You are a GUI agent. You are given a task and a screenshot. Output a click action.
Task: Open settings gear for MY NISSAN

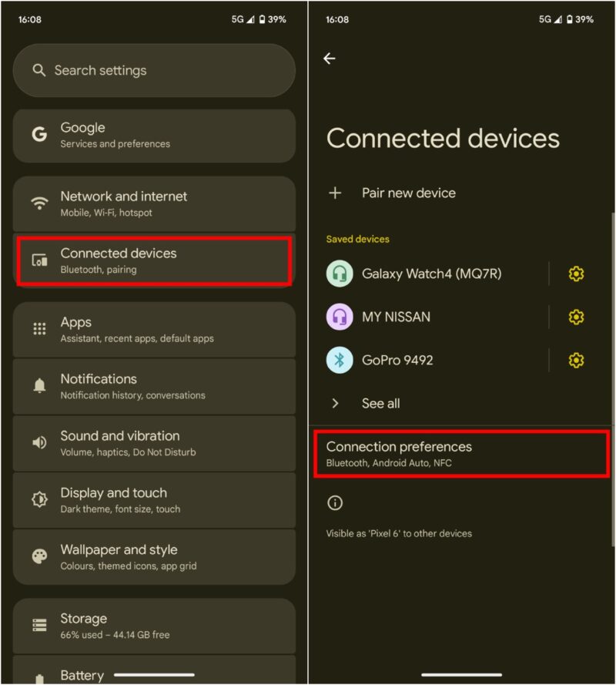[576, 317]
